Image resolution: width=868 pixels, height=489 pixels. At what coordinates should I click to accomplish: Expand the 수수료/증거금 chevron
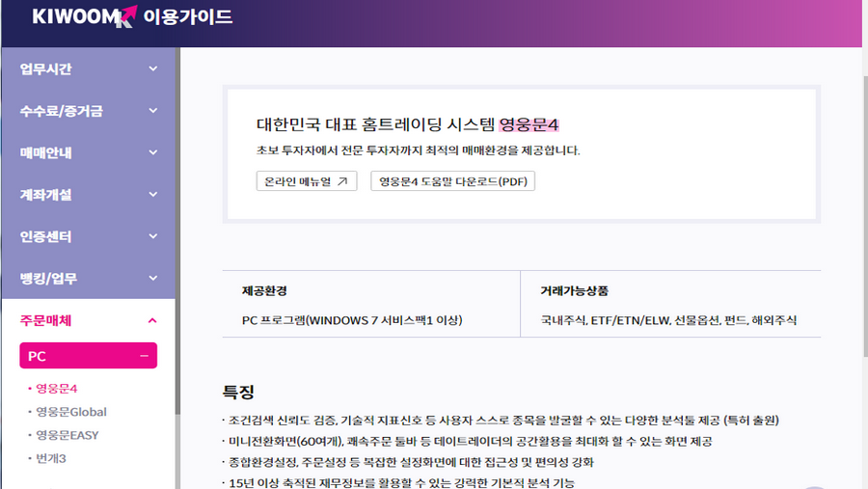tap(152, 111)
